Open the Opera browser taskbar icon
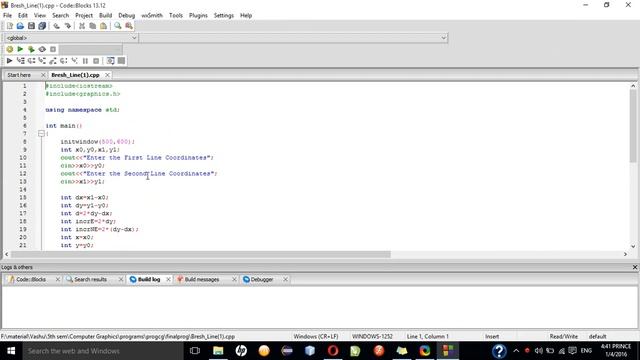This screenshot has width=640, height=360. pyautogui.click(x=333, y=351)
